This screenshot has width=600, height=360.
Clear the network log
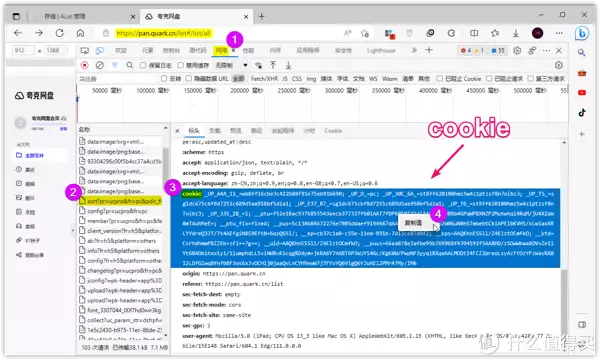(x=100, y=65)
